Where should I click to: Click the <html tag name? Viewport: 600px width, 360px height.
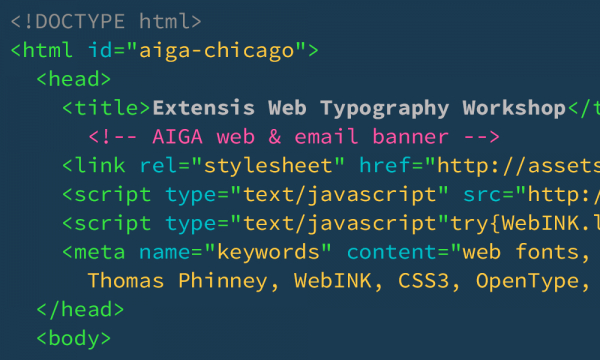point(42,50)
